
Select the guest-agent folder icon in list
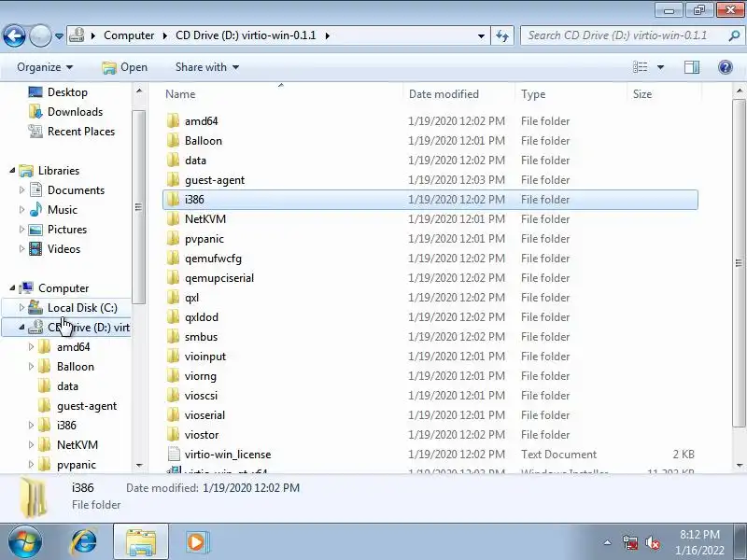[174, 179]
